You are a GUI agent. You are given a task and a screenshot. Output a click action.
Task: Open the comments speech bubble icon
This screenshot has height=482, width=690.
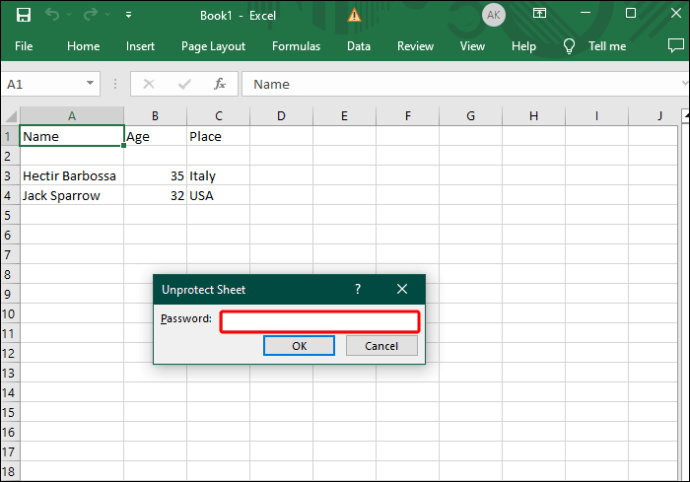(675, 45)
